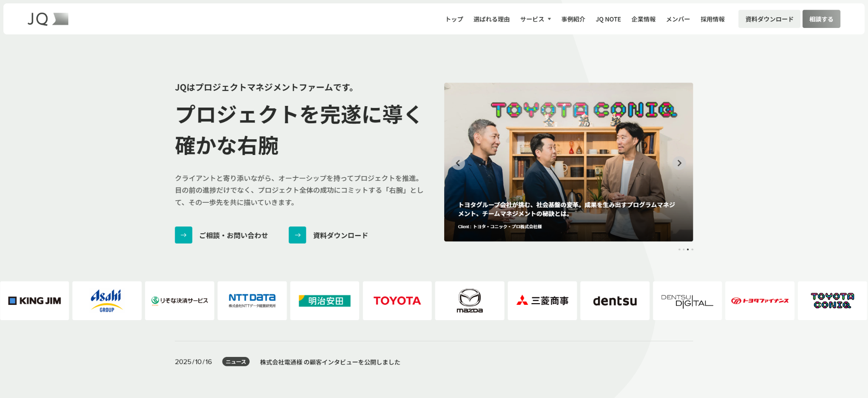Click the りそな決済サービス logo
The image size is (868, 398).
click(x=180, y=301)
